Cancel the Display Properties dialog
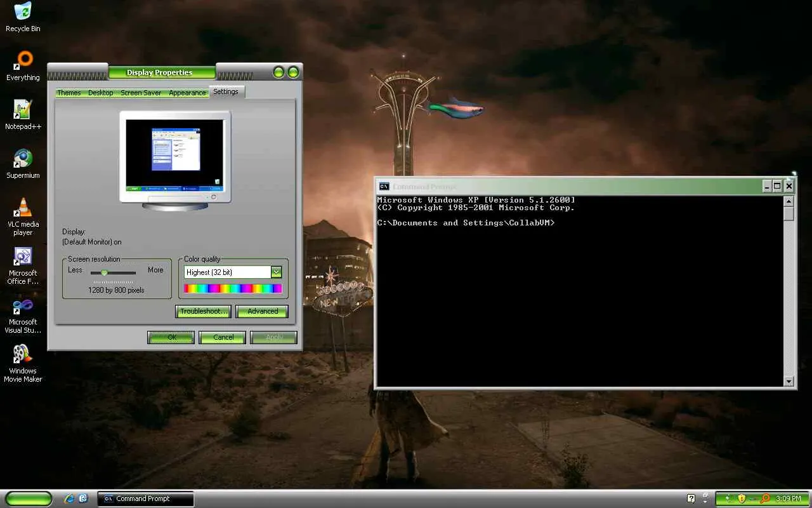Viewport: 812px width, 508px height. pyautogui.click(x=223, y=337)
